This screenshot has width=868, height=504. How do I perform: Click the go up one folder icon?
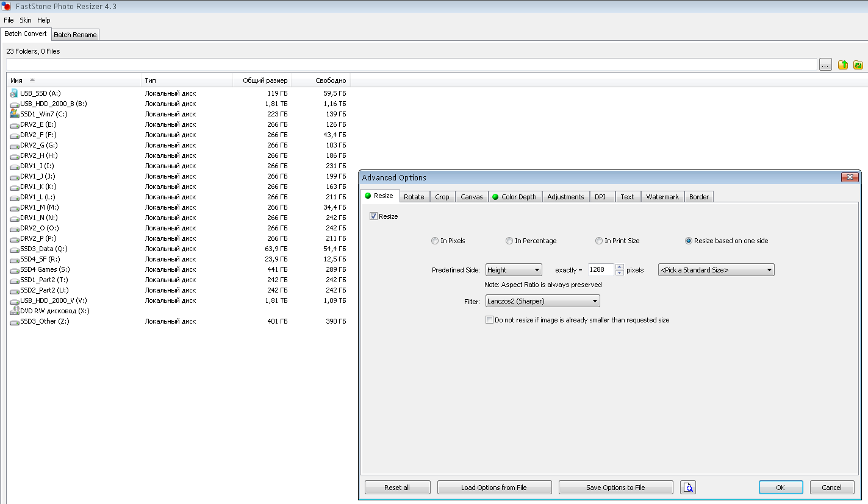click(x=843, y=65)
